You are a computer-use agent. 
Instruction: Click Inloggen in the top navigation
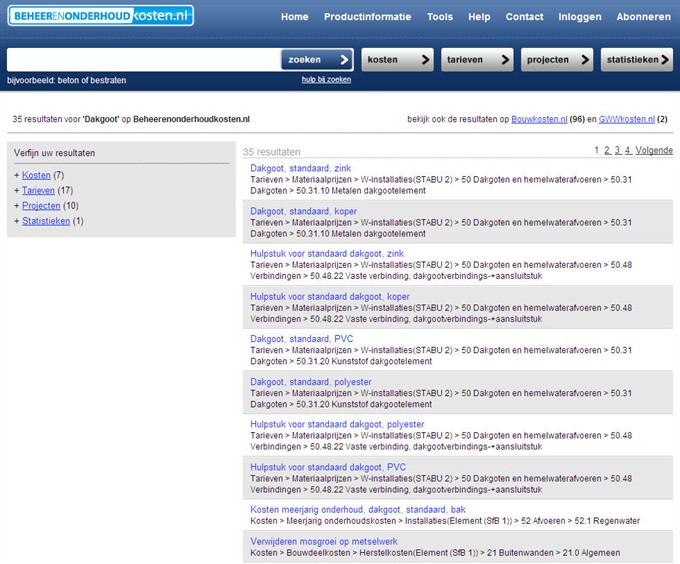coord(580,17)
